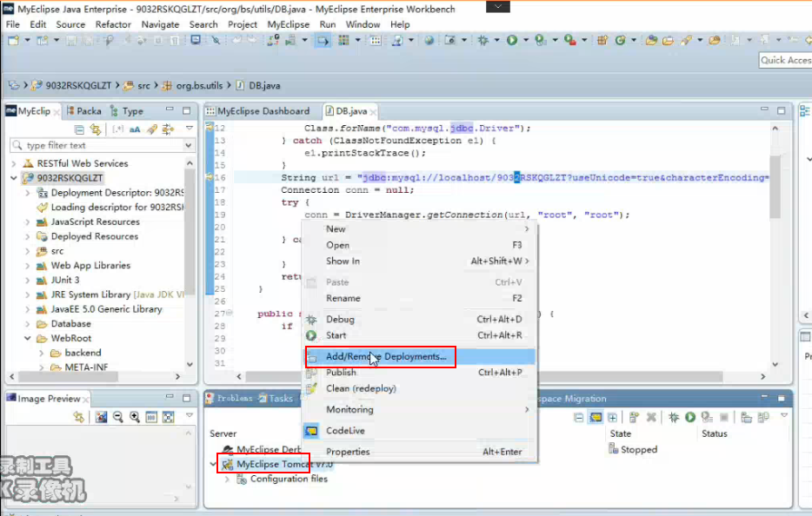Open the Run toolbar dropdown arrow
This screenshot has height=516, width=812.
pos(526,40)
